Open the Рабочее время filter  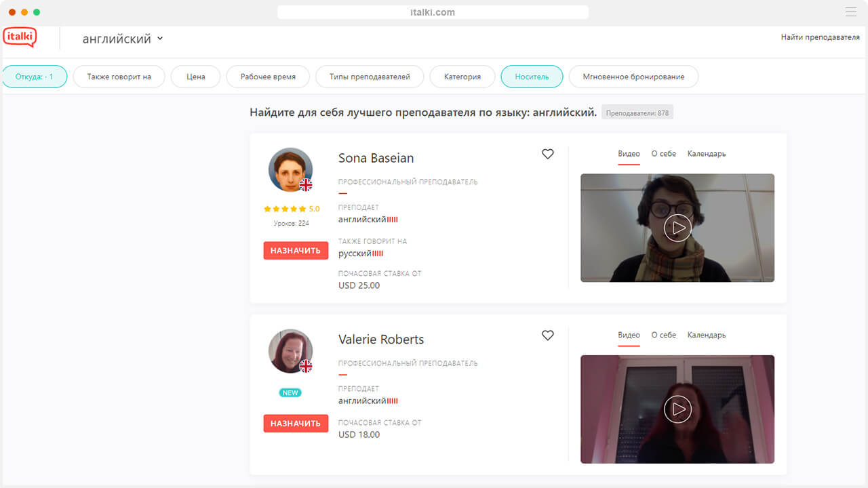268,77
